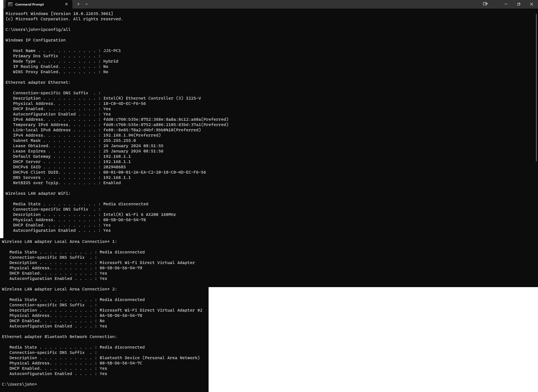Click the Ethernet Physical Address 18-C0-4D-EC-F6-56
This screenshot has height=392, width=538.
pyautogui.click(x=124, y=103)
